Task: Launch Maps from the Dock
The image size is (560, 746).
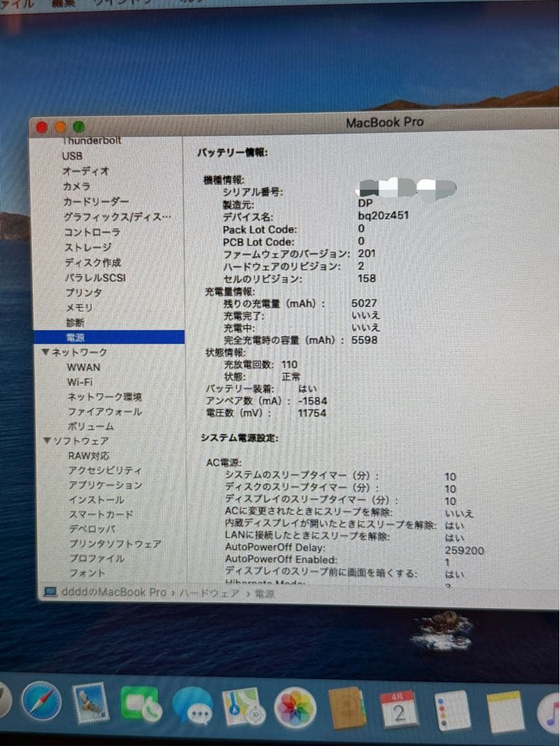Action: coord(242,710)
